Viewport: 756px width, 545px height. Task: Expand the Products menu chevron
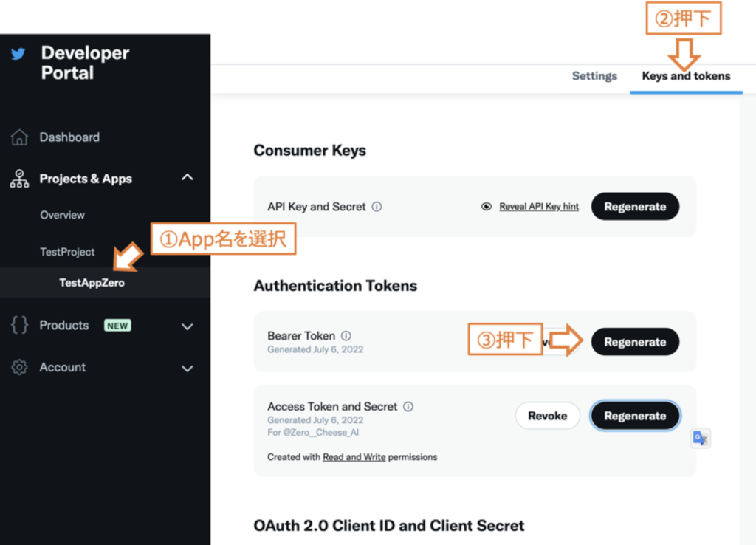click(187, 326)
